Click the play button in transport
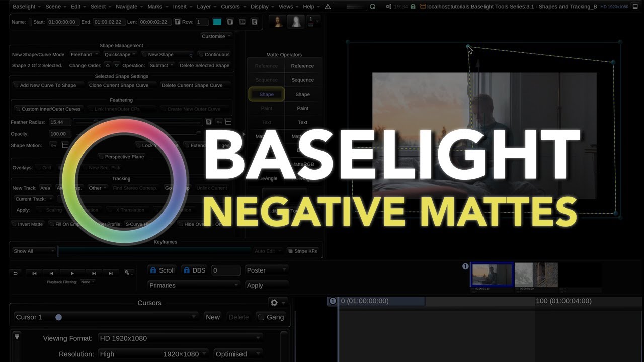The image size is (644, 362). tap(72, 273)
